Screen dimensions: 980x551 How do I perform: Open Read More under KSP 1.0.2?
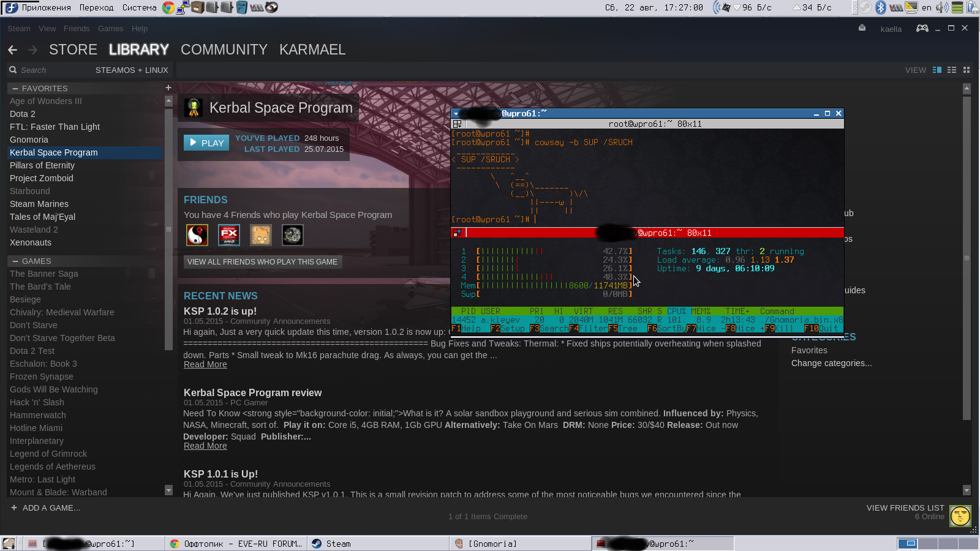[205, 364]
